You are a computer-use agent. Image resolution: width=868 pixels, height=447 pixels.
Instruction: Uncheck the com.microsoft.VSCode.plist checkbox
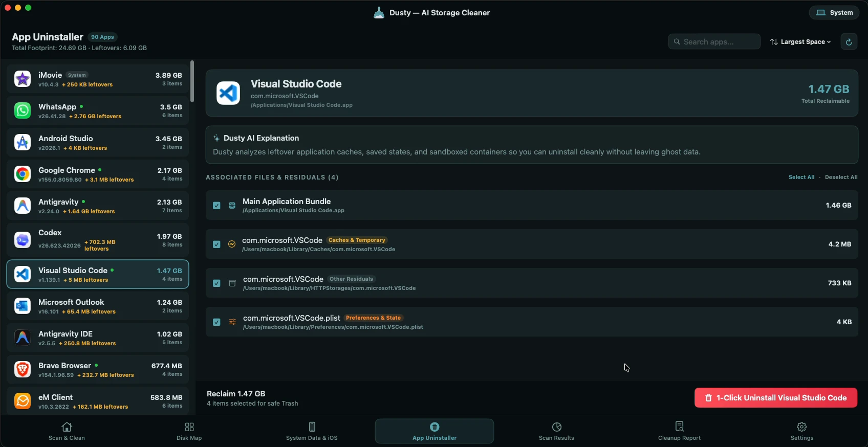(216, 322)
